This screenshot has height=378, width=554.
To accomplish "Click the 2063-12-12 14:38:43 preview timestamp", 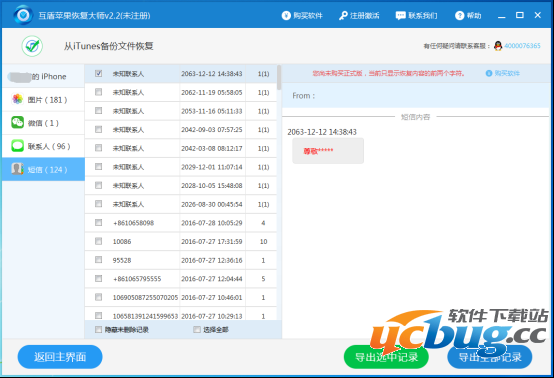I will [322, 132].
